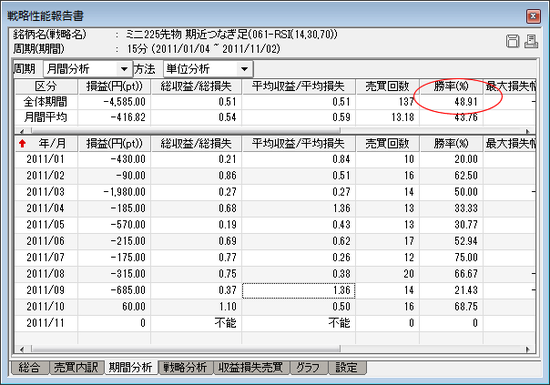Click lower table scrollbar left arrow

point(22,349)
